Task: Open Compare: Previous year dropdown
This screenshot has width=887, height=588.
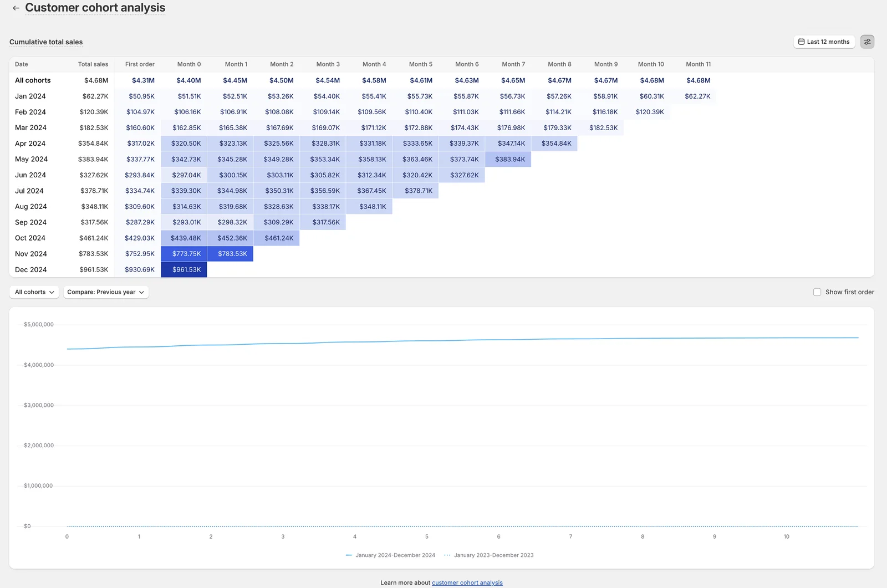Action: coord(106,292)
